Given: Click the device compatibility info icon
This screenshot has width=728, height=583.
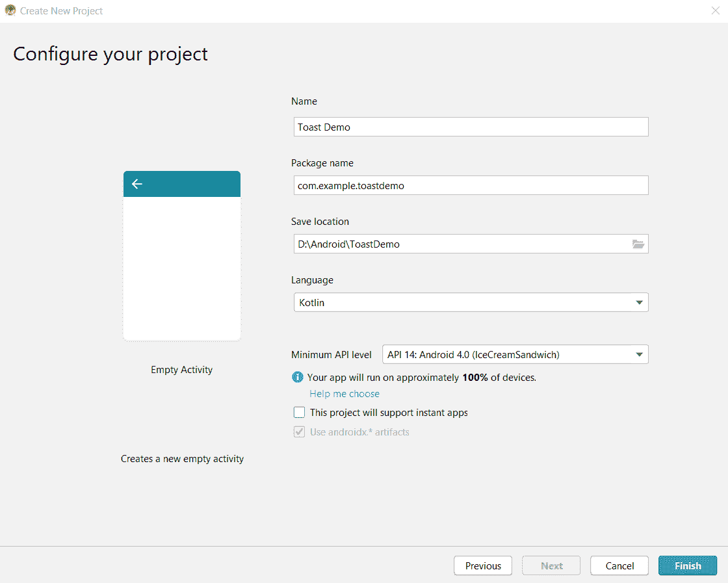Looking at the screenshot, I should click(298, 377).
